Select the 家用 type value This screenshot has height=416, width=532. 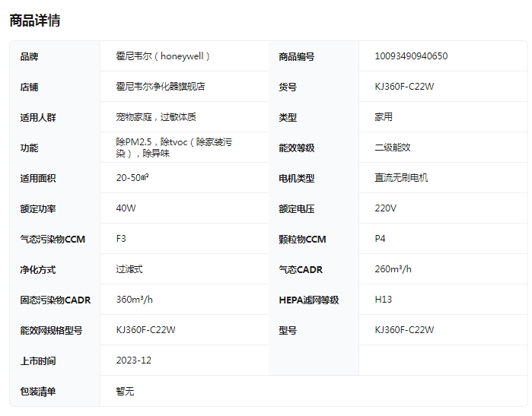(x=384, y=117)
